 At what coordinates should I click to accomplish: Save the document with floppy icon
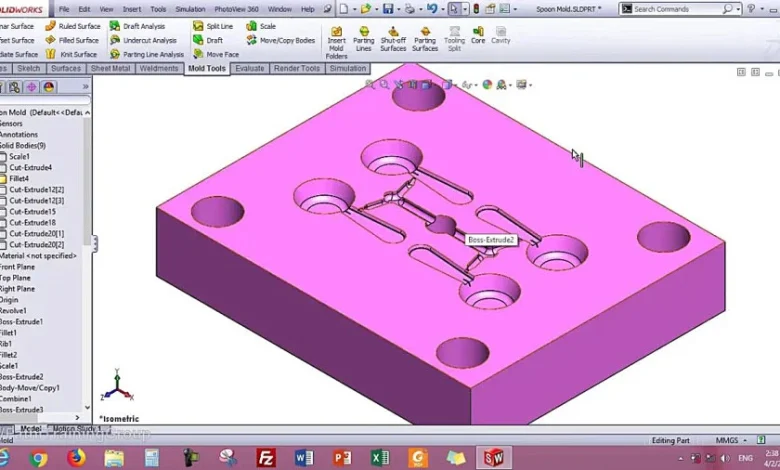pyautogui.click(x=389, y=9)
